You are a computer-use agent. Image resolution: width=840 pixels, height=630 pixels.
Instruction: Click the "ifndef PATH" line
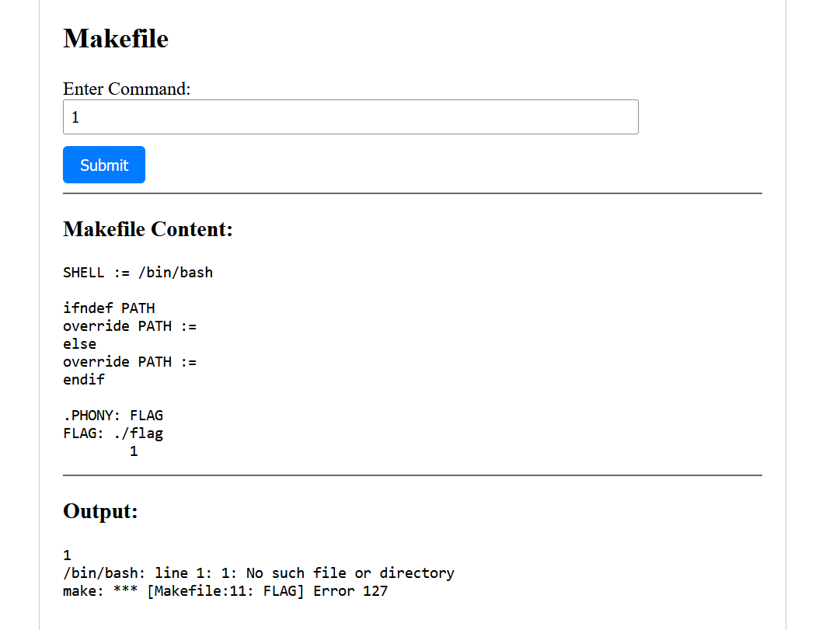click(109, 308)
